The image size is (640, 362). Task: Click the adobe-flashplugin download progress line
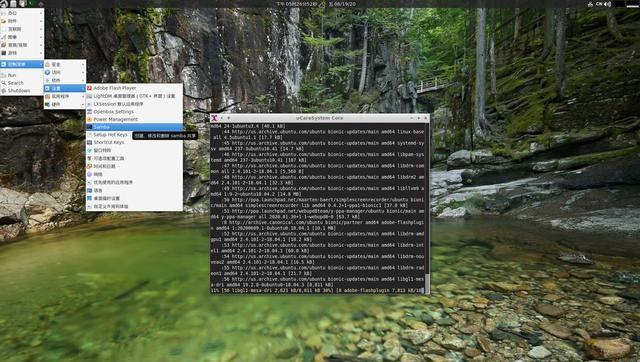pyautogui.click(x=317, y=291)
